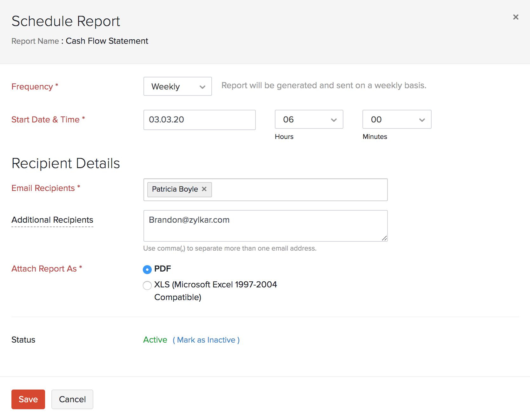
Task: Click Mark as Inactive
Action: pos(206,340)
